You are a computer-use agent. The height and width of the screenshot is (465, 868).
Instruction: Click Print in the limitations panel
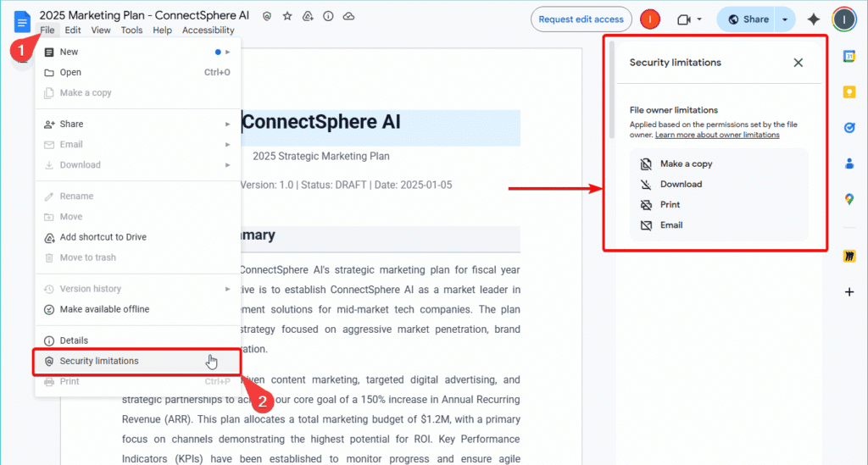point(670,205)
